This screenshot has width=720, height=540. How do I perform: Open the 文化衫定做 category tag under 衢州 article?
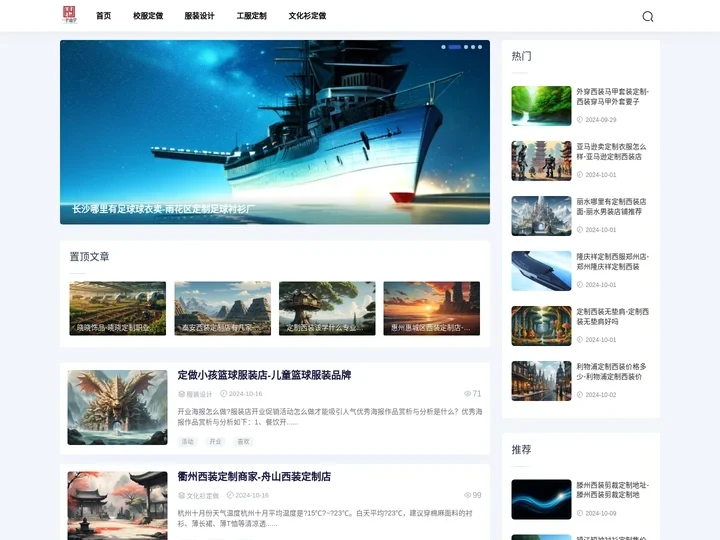(x=202, y=495)
